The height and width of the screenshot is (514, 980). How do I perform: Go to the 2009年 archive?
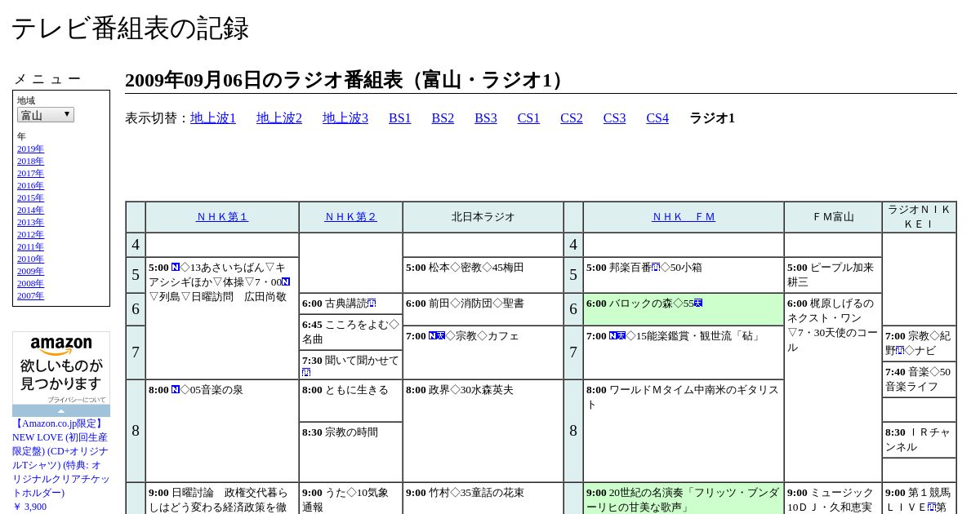point(30,271)
